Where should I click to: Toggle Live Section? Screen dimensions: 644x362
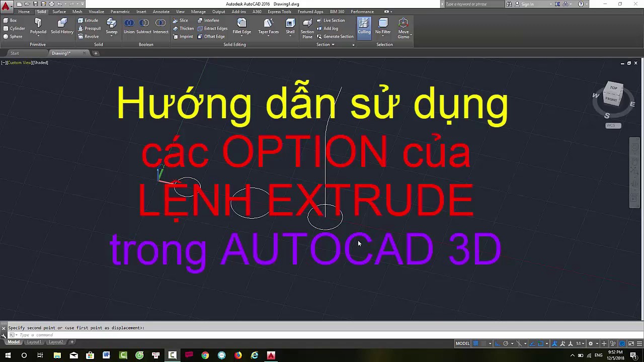coord(331,21)
